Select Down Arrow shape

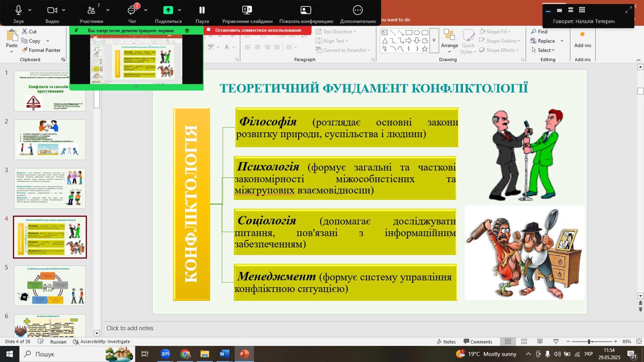tap(417, 41)
